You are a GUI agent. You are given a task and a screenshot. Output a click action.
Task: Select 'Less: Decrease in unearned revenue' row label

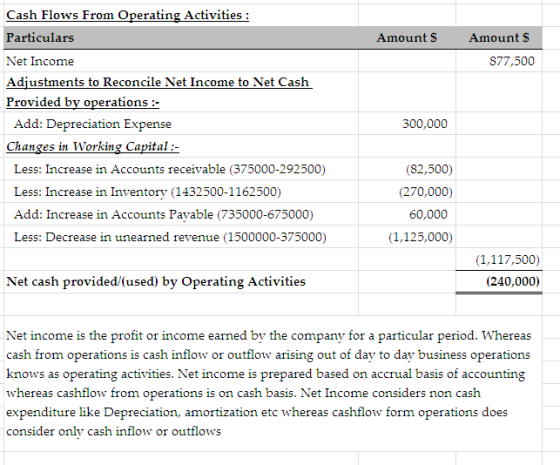point(170,237)
